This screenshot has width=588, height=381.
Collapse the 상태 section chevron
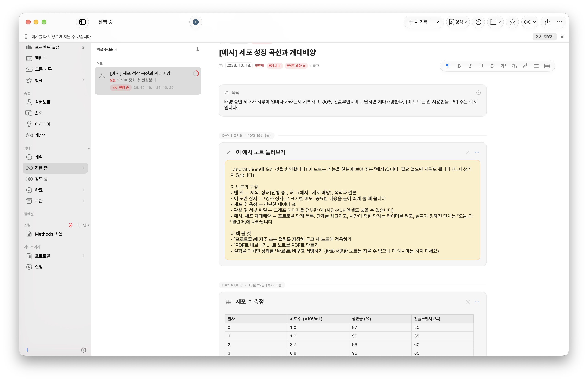[89, 148]
